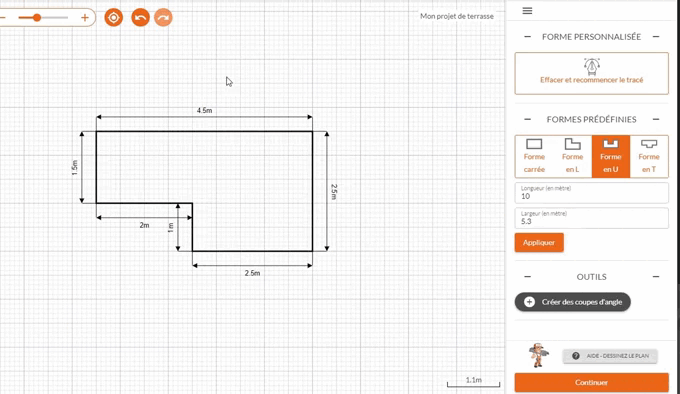Click the 2.5m right side dimension label
Image resolution: width=680 pixels, height=394 pixels.
334,192
